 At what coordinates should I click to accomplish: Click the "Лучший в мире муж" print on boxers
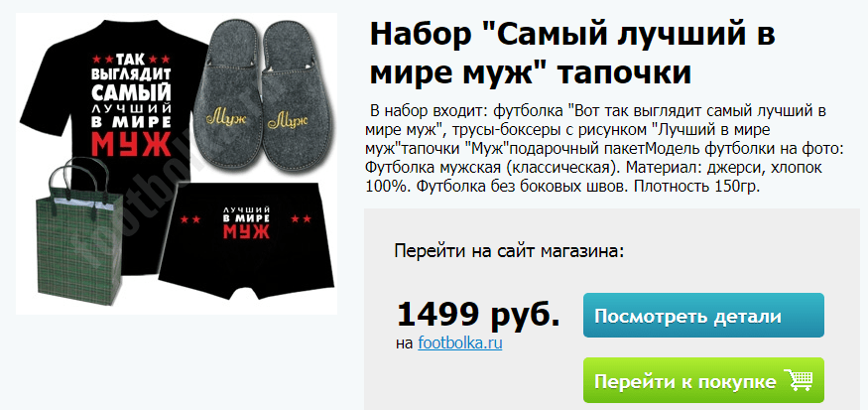click(x=246, y=221)
